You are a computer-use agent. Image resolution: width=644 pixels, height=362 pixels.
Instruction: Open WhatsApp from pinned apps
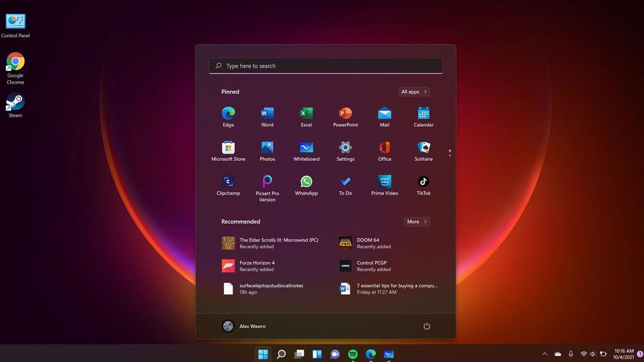coord(306,182)
